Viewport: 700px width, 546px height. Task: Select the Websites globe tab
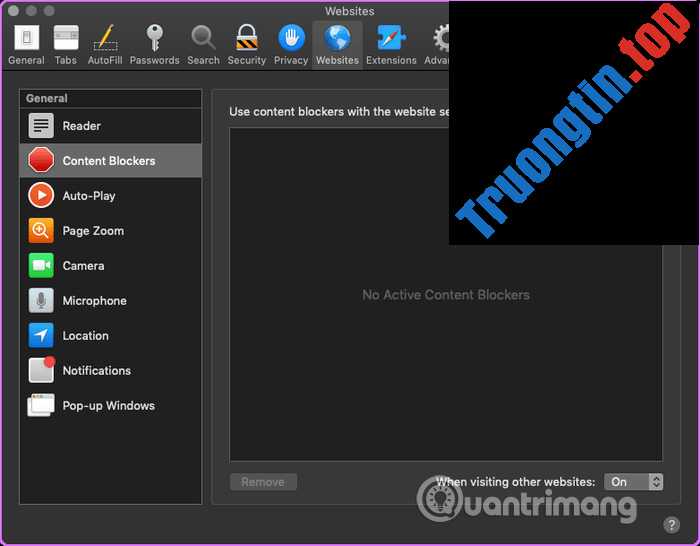[337, 44]
